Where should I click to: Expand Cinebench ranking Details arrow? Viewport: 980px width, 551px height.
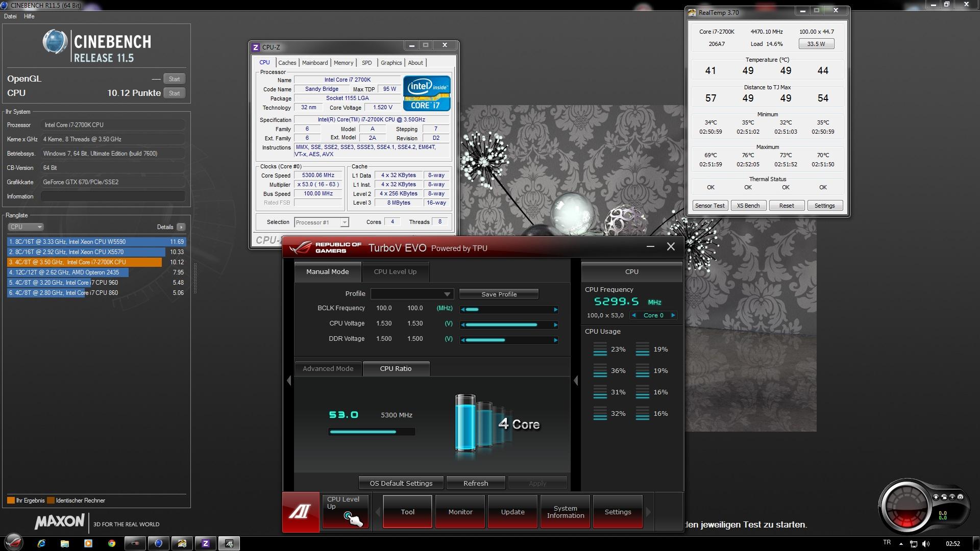(181, 227)
